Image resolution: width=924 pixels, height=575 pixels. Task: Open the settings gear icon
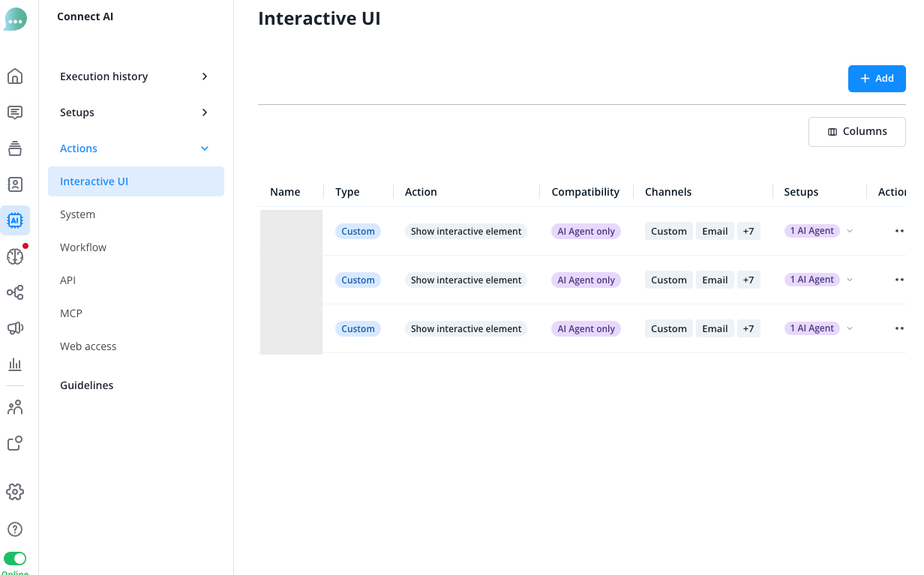tap(15, 492)
